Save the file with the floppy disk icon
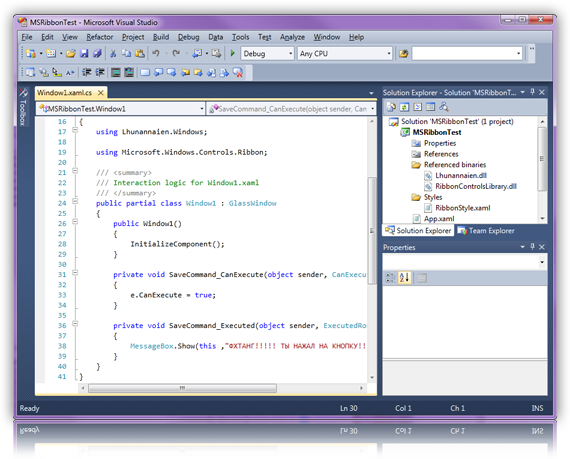 84,54
